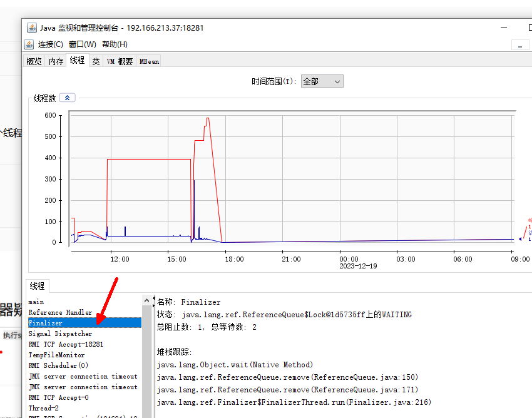Open the 帮助(H) menu
532x418 pixels.
(114, 44)
